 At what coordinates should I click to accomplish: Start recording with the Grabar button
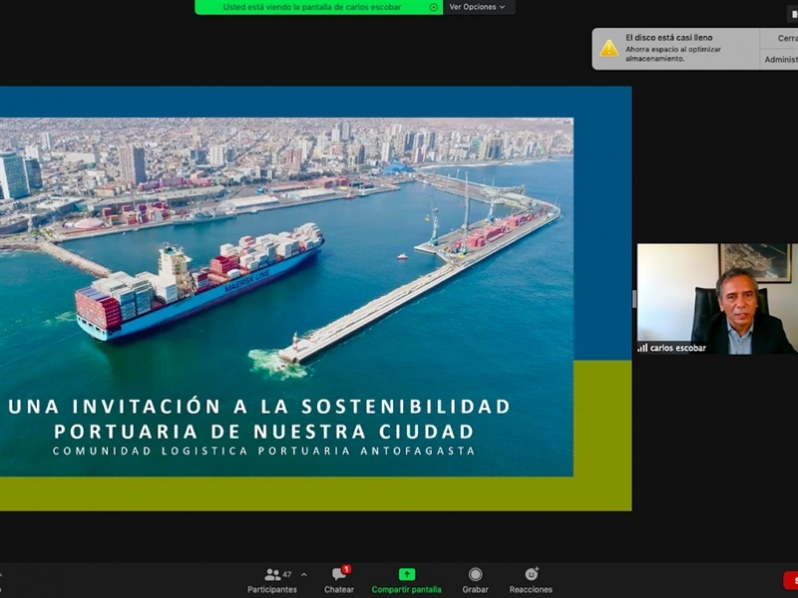pos(475,580)
